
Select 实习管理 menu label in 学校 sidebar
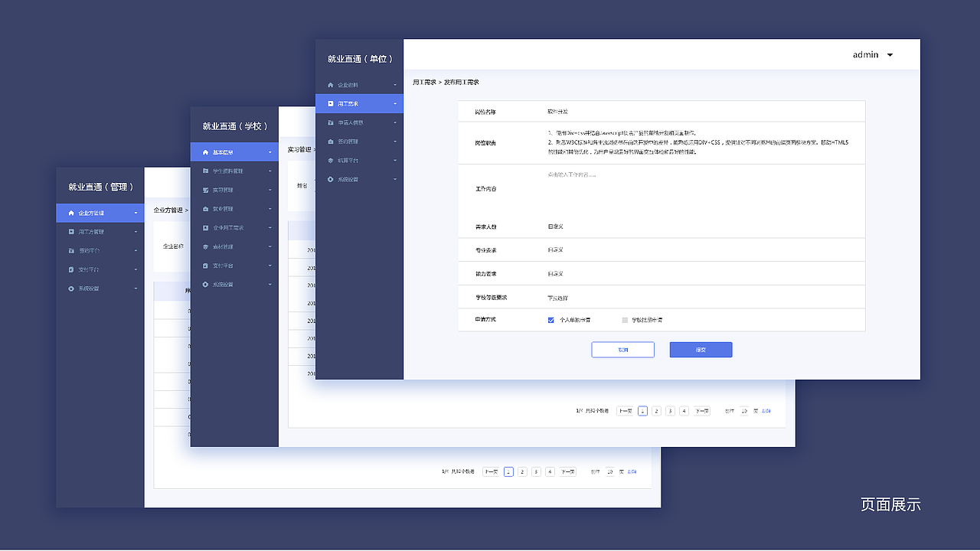pos(223,190)
